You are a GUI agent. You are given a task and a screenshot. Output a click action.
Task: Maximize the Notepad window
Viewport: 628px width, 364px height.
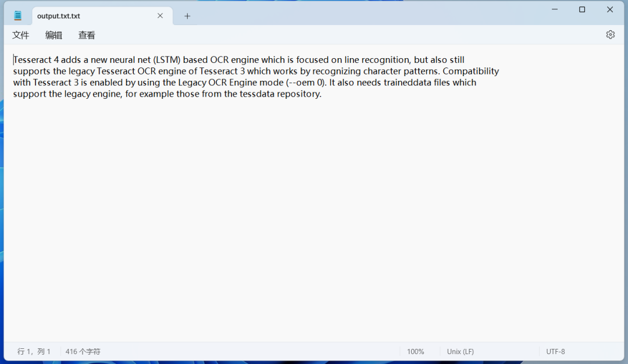tap(582, 10)
